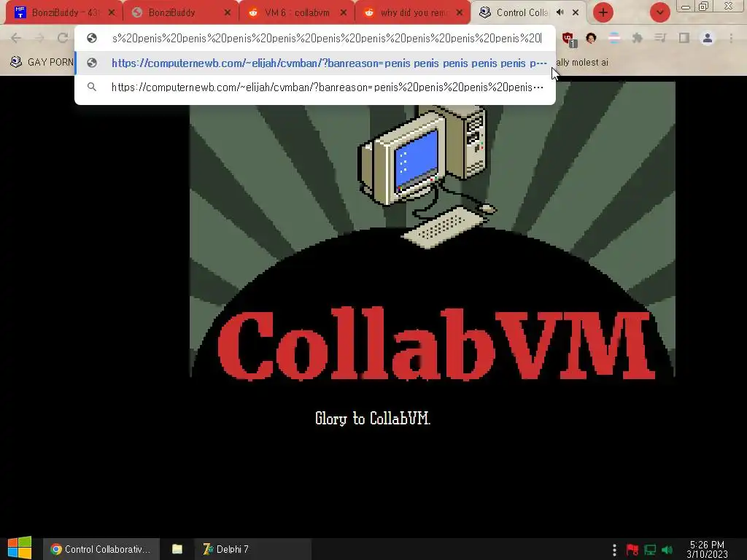Viewport: 747px width, 560px height.
Task: Reload the current page
Action: [63, 38]
